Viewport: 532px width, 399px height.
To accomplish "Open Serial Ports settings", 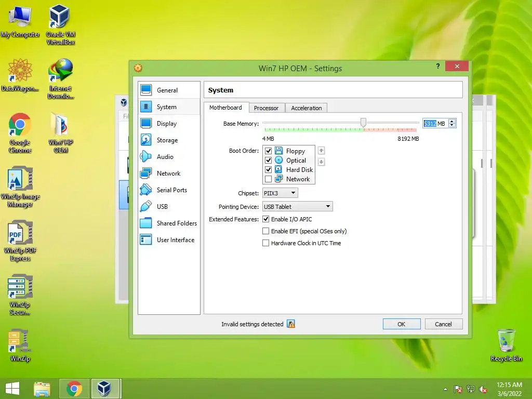I will (x=169, y=190).
